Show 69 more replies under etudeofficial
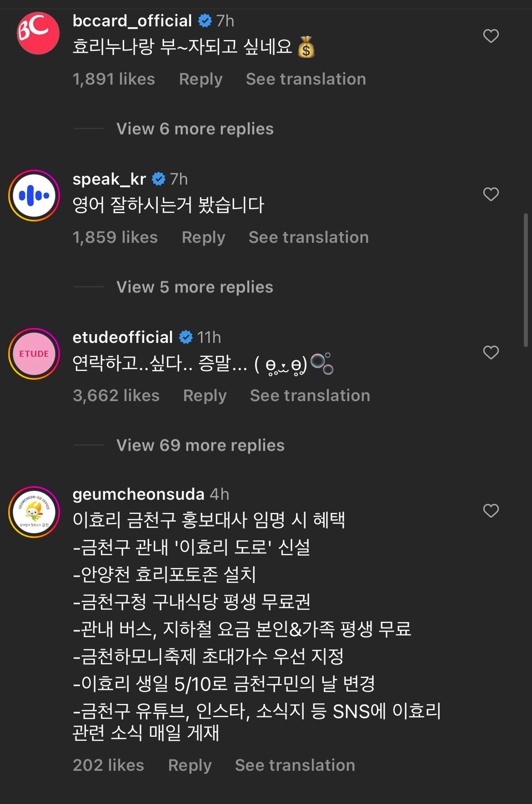 click(x=200, y=446)
